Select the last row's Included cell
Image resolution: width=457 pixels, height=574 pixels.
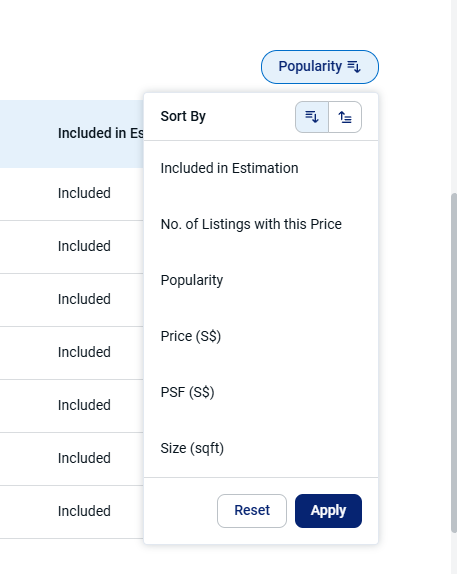[x=84, y=511]
